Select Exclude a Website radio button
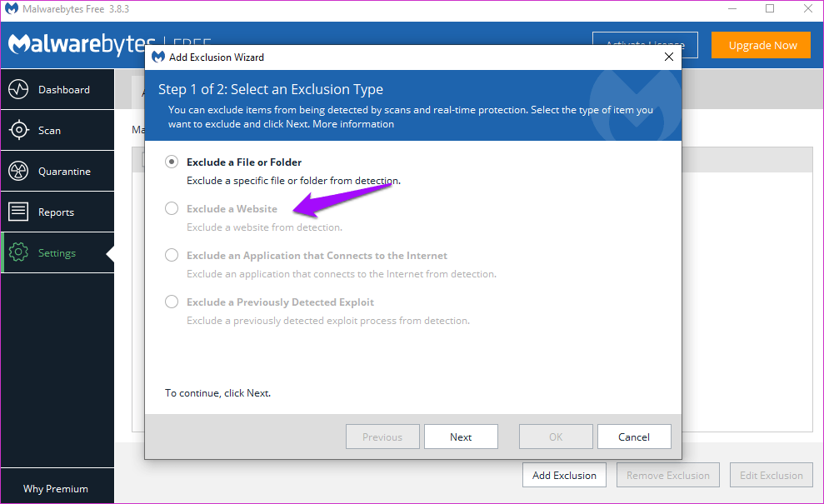The height and width of the screenshot is (504, 824). [x=172, y=208]
